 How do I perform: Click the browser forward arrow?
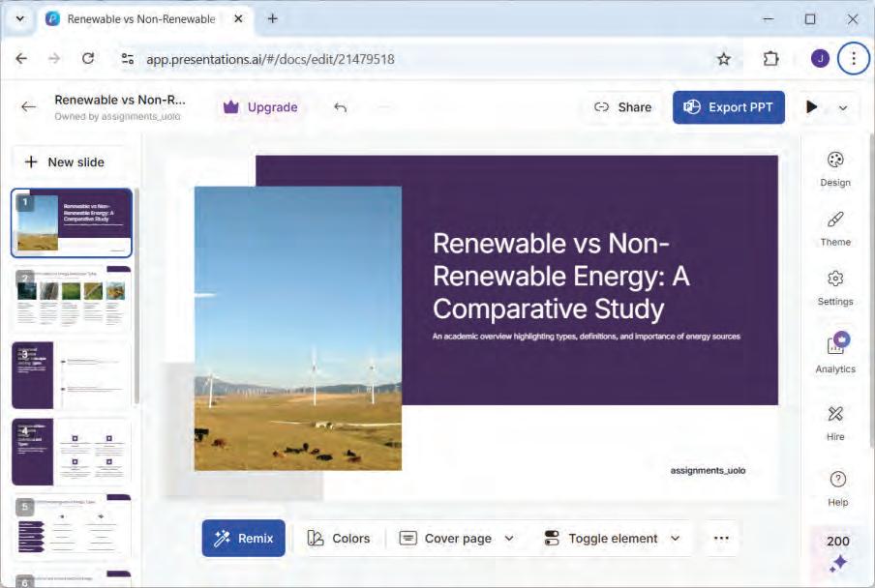(54, 59)
